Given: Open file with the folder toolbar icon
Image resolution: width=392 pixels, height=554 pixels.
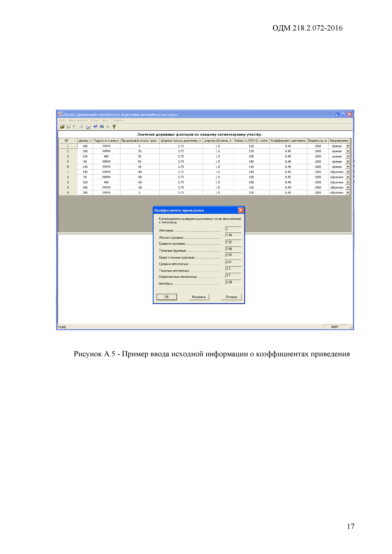Looking at the screenshot, I should pos(62,127).
